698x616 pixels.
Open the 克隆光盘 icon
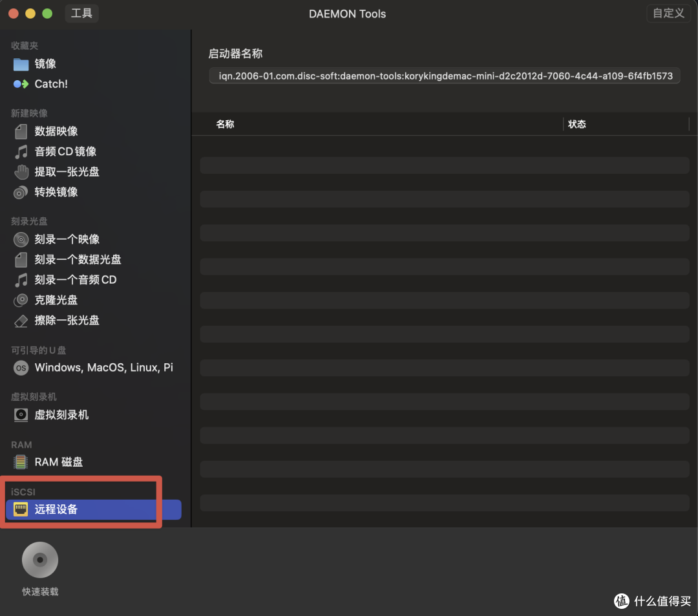click(21, 300)
